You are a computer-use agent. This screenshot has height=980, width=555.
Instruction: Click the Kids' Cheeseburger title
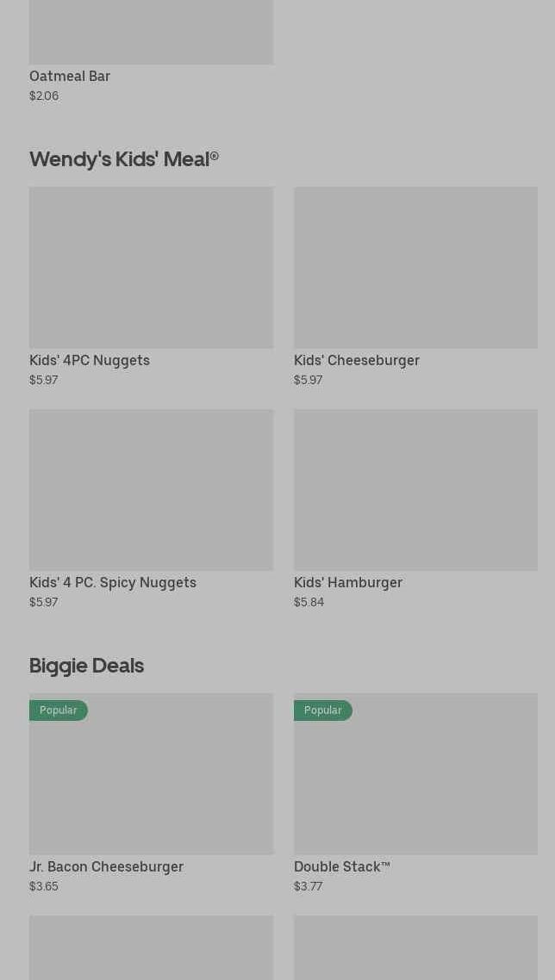click(357, 361)
